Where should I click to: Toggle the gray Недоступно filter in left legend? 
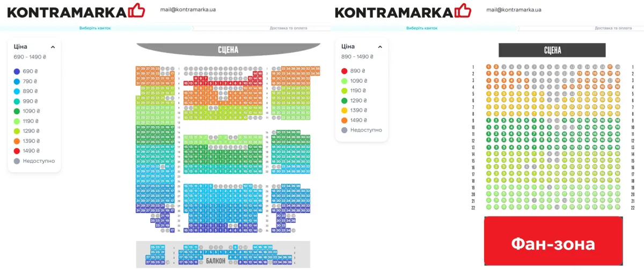click(17, 161)
